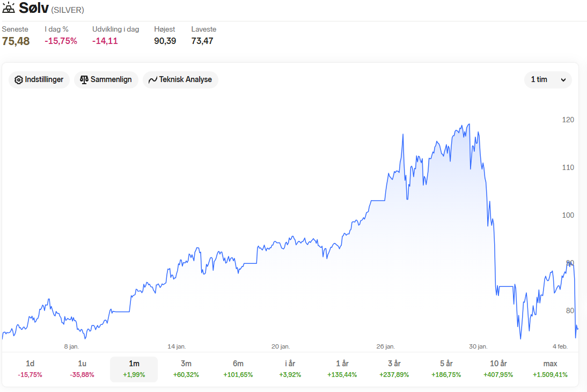Open the 1 tim interval dropdown
The height and width of the screenshot is (392, 587).
(x=548, y=80)
